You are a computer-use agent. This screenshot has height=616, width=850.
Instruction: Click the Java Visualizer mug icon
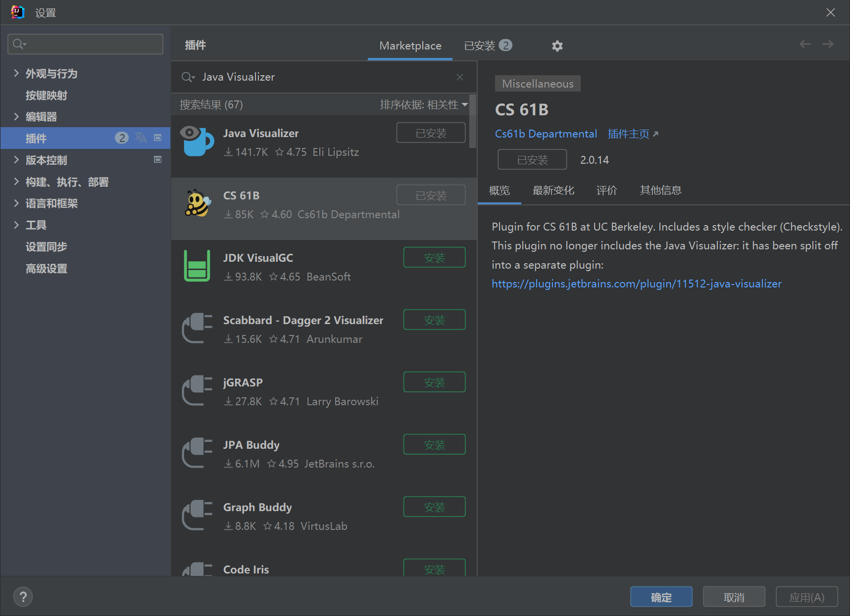[197, 141]
